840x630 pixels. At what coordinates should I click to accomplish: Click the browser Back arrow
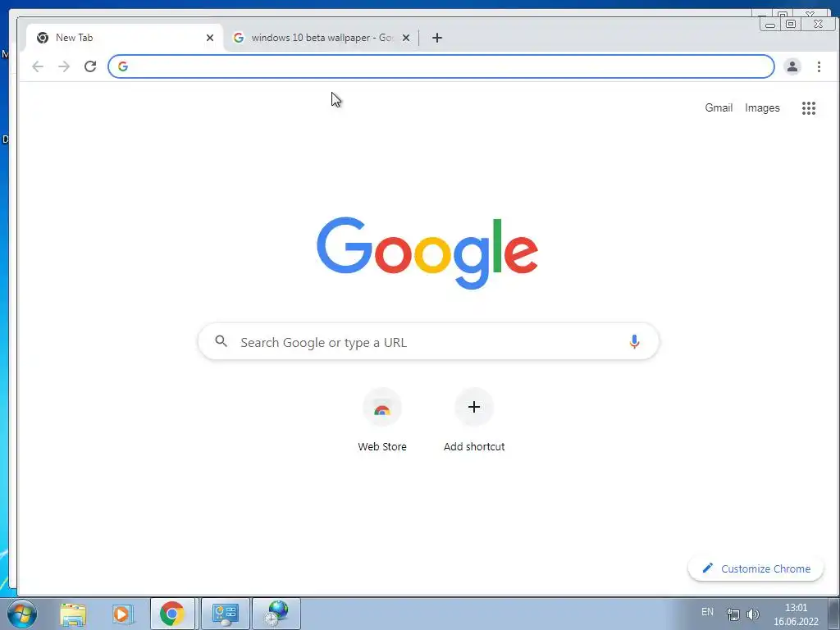38,66
